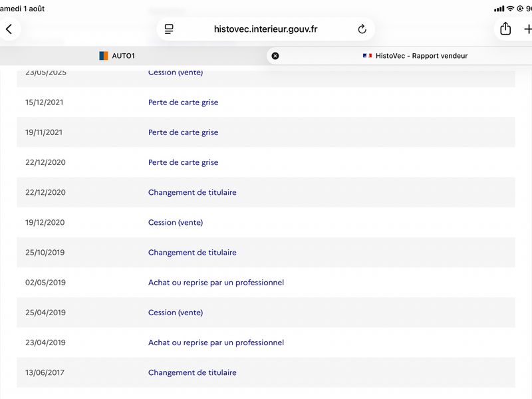This screenshot has height=399, width=532.
Task: Select 'Perte de carte grise' dated 15/12/2021
Action: [184, 102]
